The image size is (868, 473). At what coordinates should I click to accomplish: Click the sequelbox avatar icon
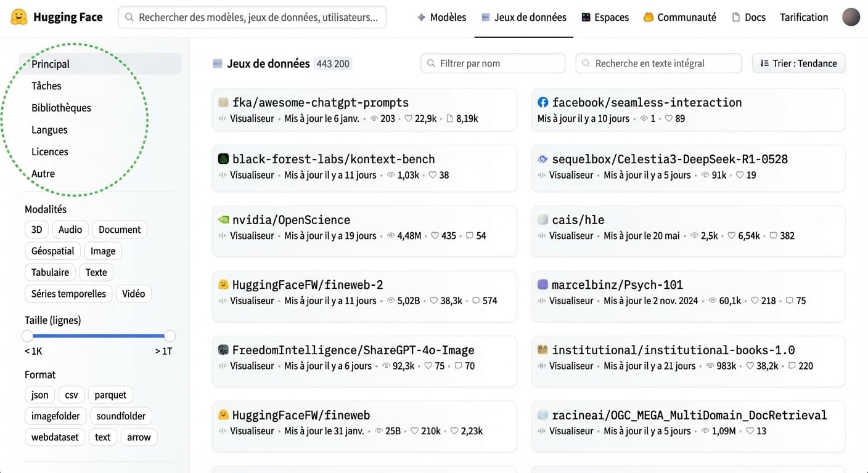pos(543,159)
